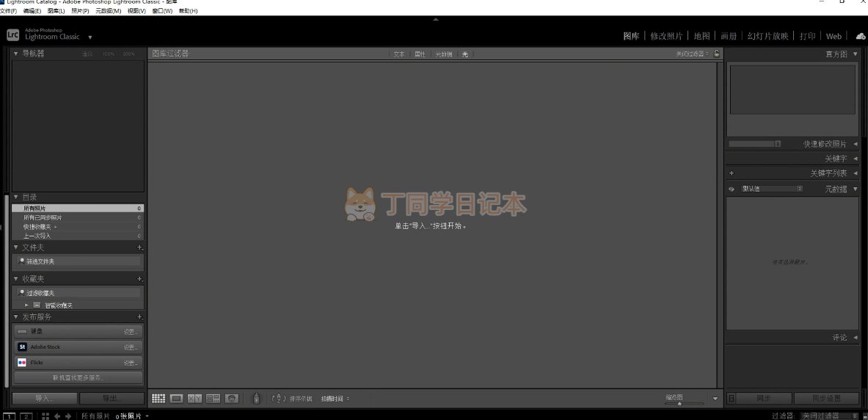Select the Text filter tab

click(398, 54)
